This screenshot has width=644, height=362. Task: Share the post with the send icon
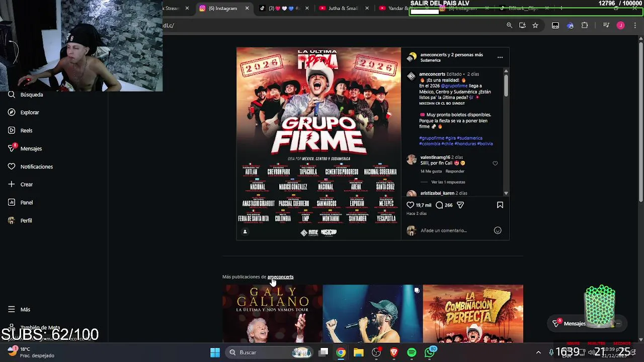(x=460, y=205)
